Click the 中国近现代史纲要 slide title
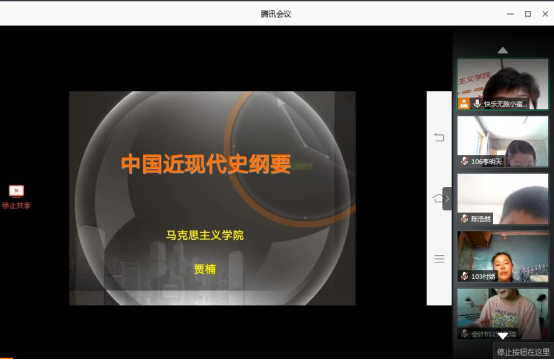554x360 pixels. (x=206, y=164)
